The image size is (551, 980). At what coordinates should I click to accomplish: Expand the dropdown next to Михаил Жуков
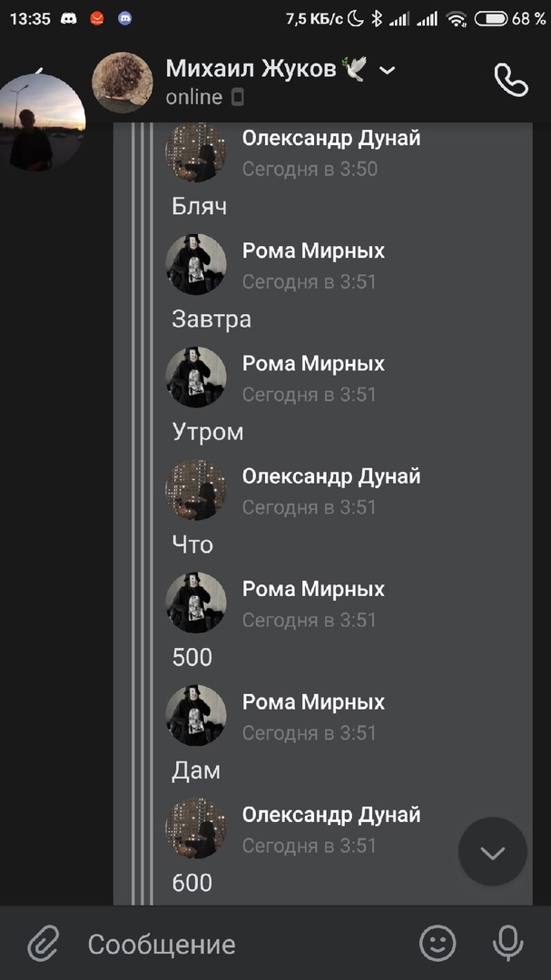coord(388,70)
